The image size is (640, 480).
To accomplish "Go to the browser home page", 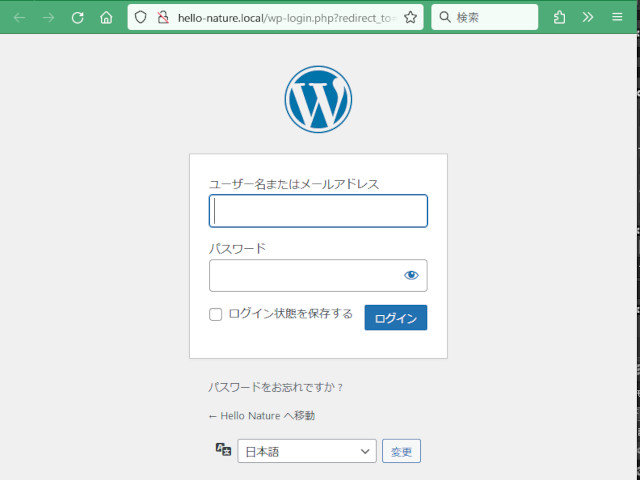I will pos(106,17).
